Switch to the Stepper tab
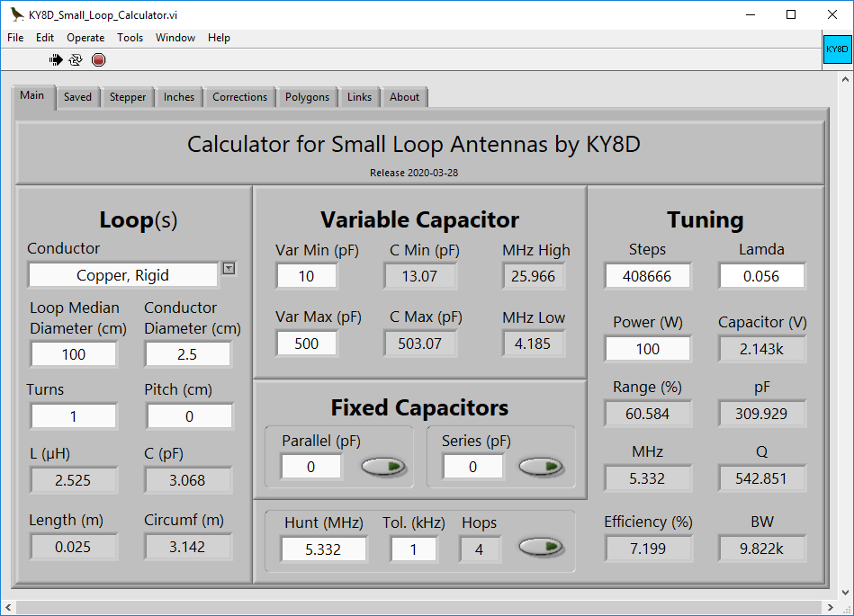The height and width of the screenshot is (616, 854). pos(128,97)
